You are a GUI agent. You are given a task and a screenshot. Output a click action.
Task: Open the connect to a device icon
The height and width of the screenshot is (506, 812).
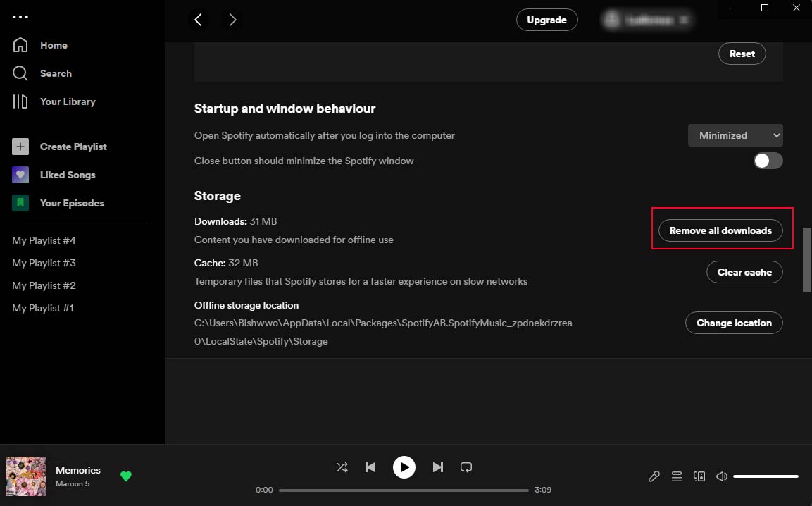699,476
